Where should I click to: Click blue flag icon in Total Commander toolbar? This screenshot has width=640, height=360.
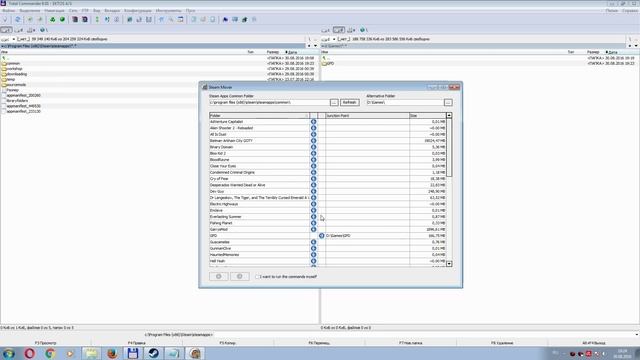pos(225,19)
